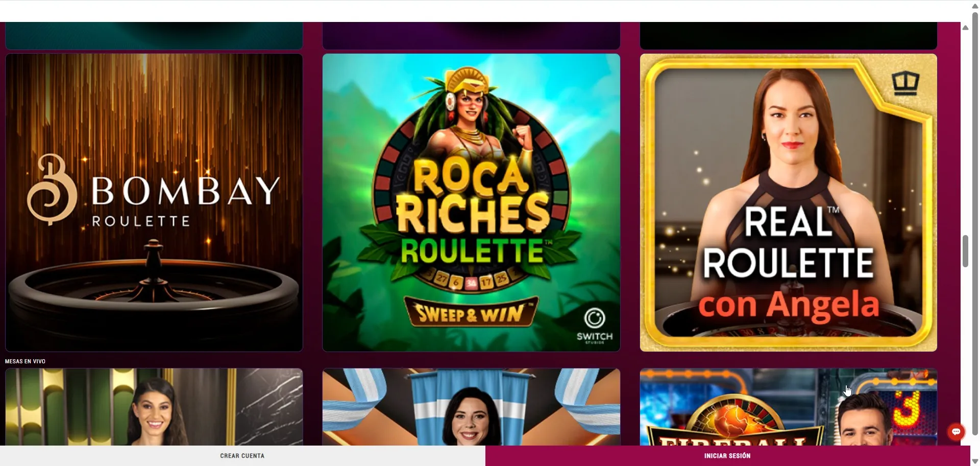Click the Sweep & Win badge
The width and height of the screenshot is (980, 466).
[x=471, y=312]
